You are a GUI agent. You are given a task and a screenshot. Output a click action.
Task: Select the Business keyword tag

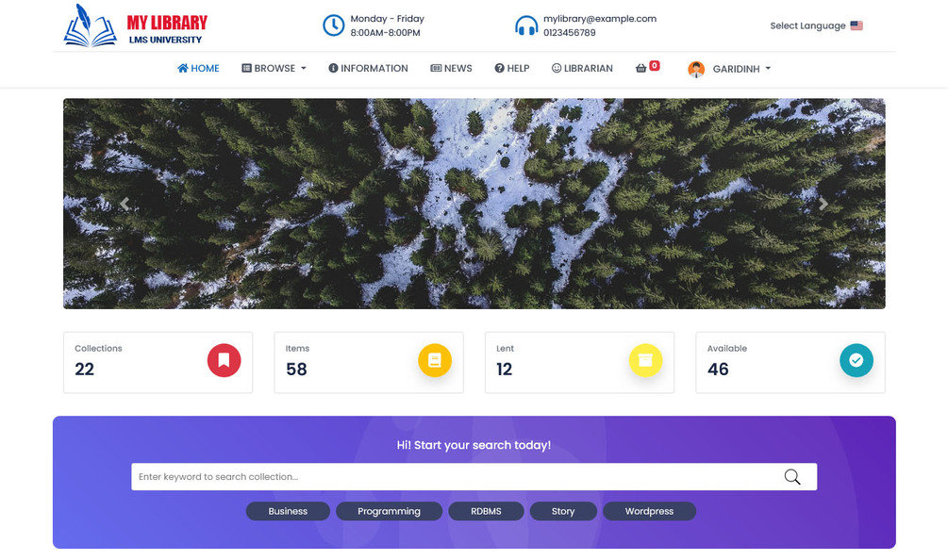[288, 511]
